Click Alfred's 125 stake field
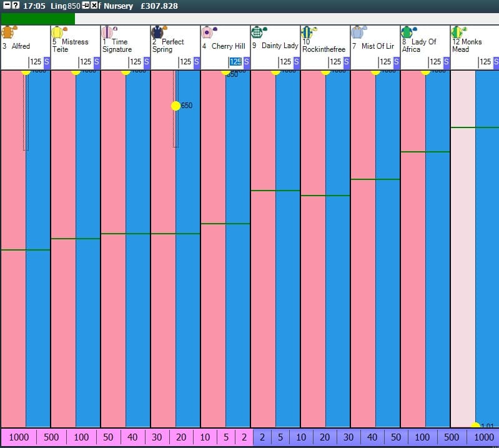Viewport: 499px width, 448px height. (36, 62)
